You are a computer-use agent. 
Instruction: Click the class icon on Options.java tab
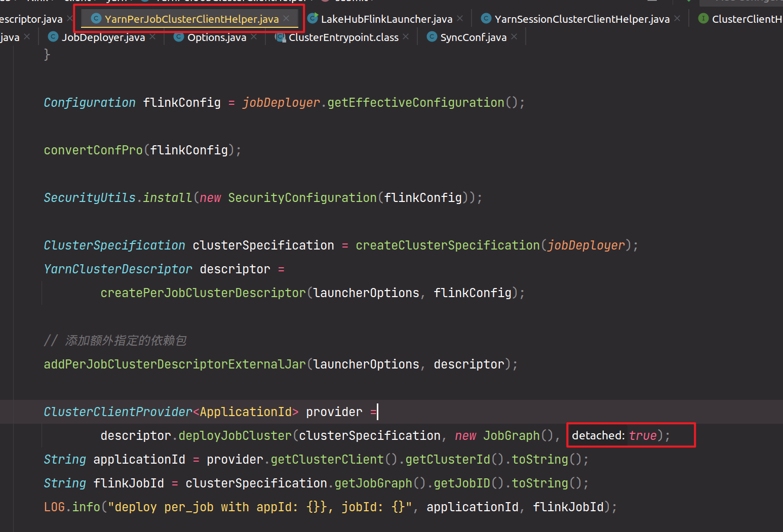click(178, 37)
